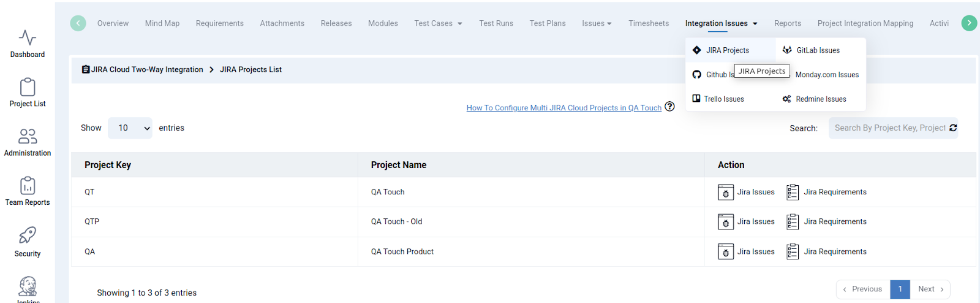The width and height of the screenshot is (980, 303).
Task: Switch to the Timesheets tab
Action: (649, 23)
